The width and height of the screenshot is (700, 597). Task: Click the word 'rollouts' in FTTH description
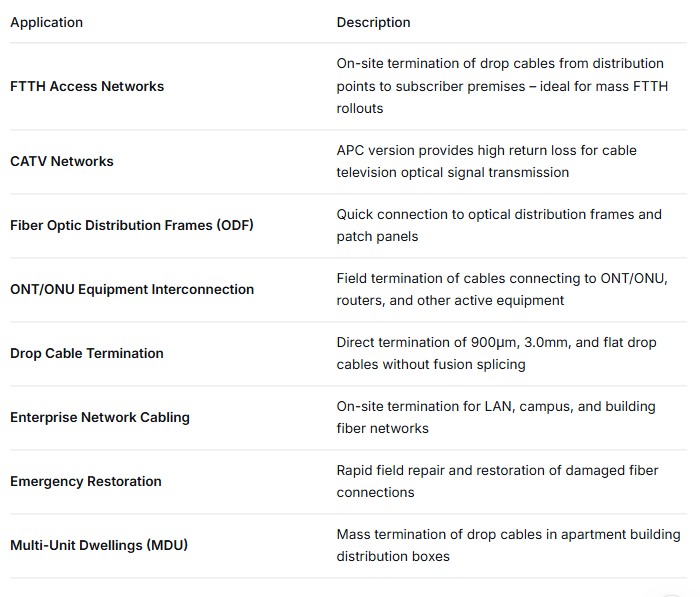point(360,109)
